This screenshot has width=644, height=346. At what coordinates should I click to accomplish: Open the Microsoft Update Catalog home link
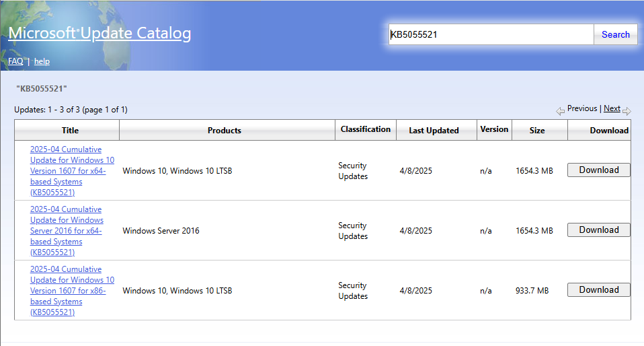click(x=99, y=34)
